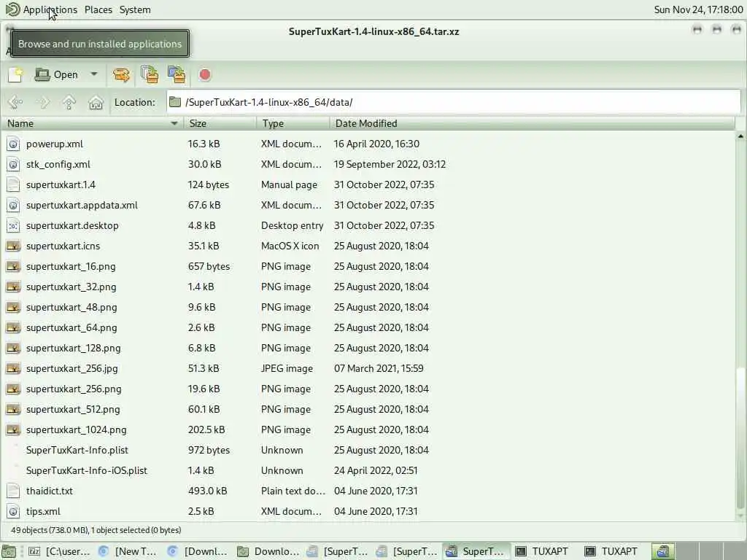The height and width of the screenshot is (560, 747).
Task: Click the file list vertical scrollbar
Action: click(x=740, y=438)
